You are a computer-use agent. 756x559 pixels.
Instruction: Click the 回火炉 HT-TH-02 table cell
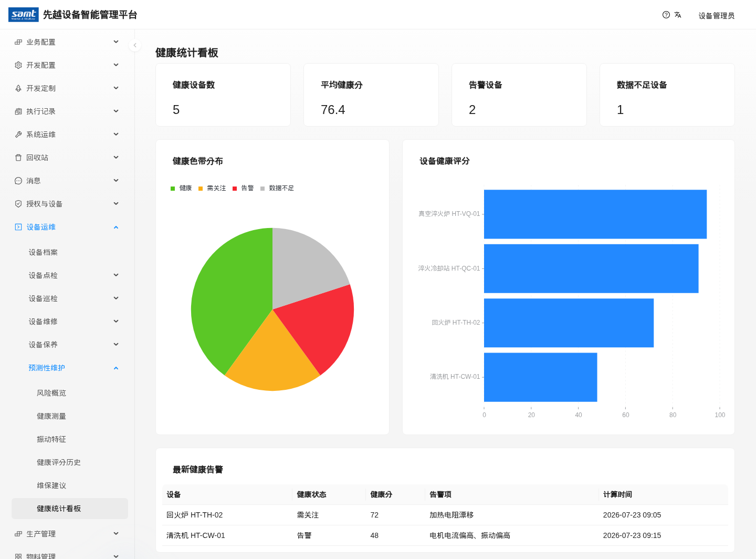click(195, 515)
